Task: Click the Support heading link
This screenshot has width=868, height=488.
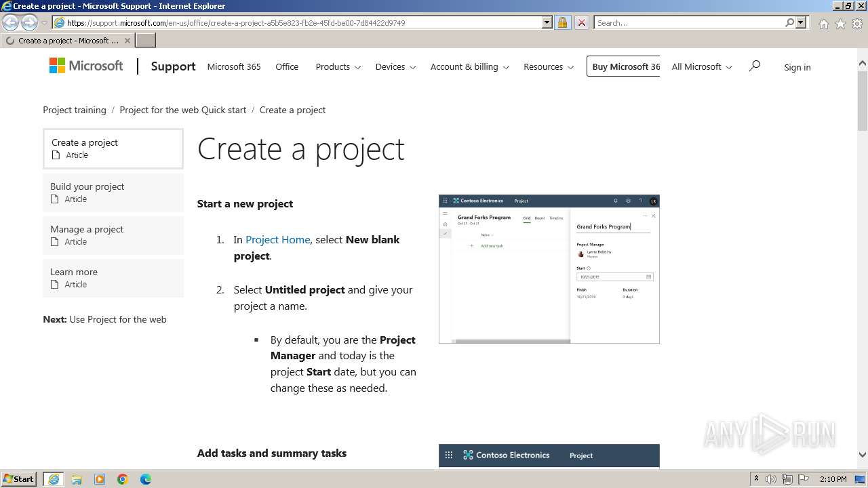Action: pos(173,66)
